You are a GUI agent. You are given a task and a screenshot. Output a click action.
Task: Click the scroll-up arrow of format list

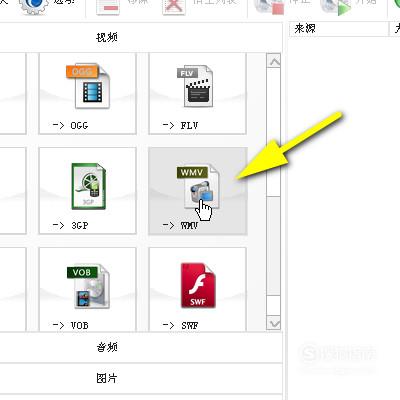[x=274, y=61]
